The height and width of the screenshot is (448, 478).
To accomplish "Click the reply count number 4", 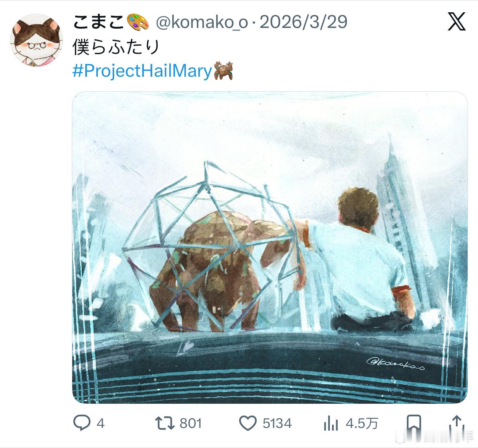I will pos(101,423).
